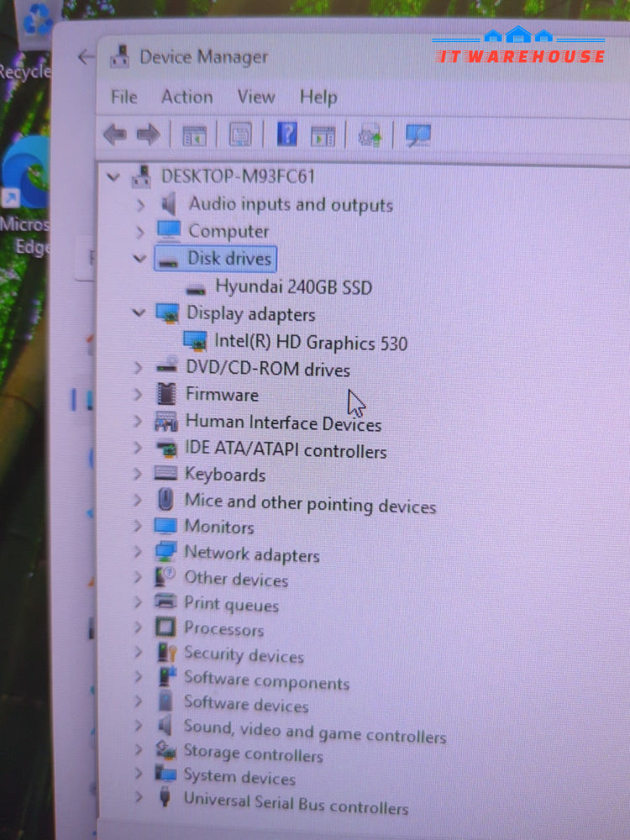Expand the IDE ATA/ATAPI controllers chevron
Image resolution: width=630 pixels, height=840 pixels.
click(x=139, y=448)
